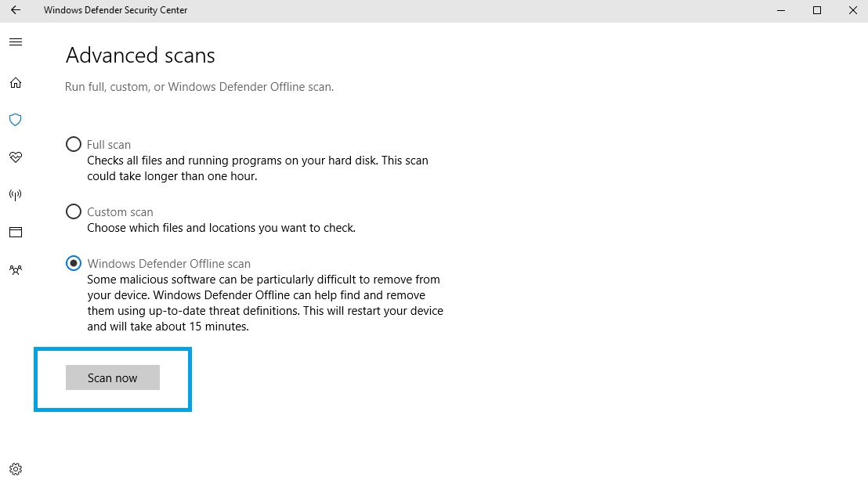
Task: Maximize the Windows Defender Security Center window
Action: click(x=817, y=10)
